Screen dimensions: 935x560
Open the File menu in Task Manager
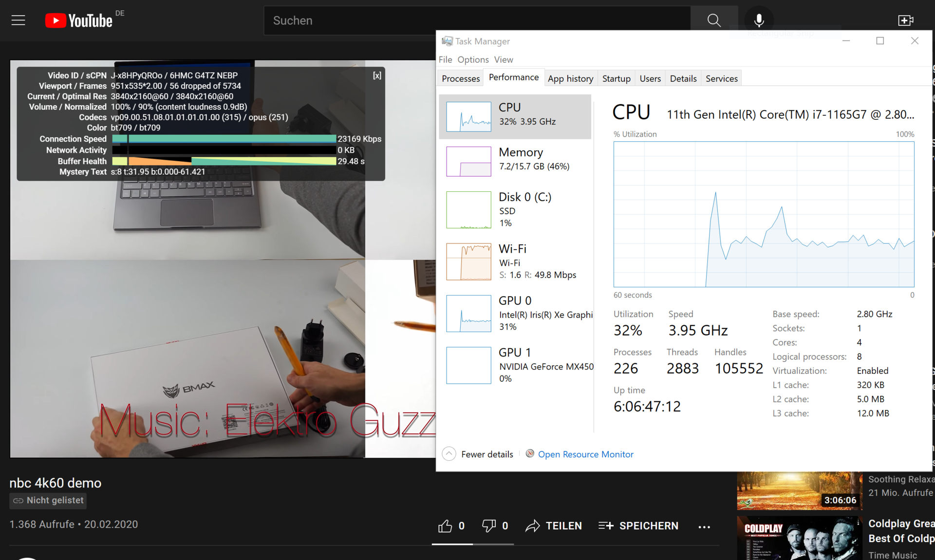445,59
